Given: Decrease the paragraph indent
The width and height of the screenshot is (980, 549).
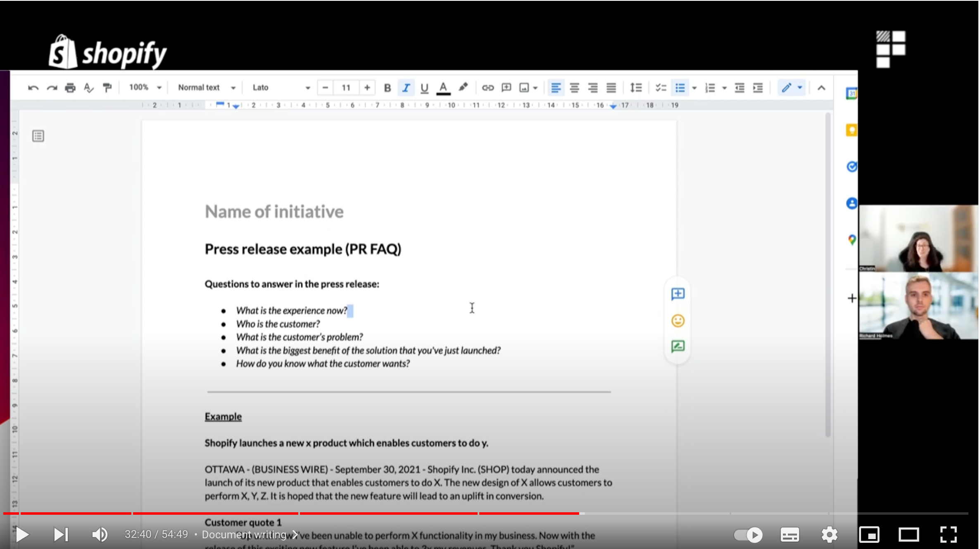Looking at the screenshot, I should click(740, 88).
